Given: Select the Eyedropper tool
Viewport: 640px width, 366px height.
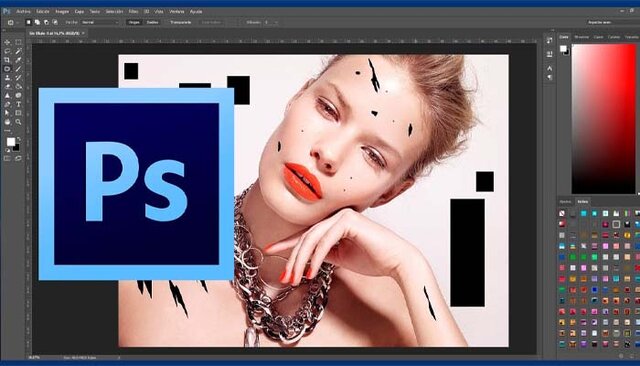Looking at the screenshot, I should [x=18, y=60].
